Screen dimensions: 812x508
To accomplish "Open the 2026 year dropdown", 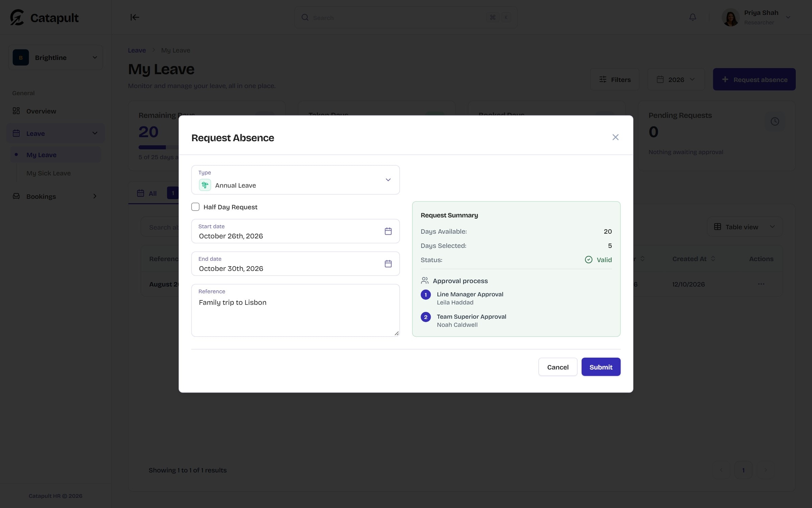I will 676,80.
